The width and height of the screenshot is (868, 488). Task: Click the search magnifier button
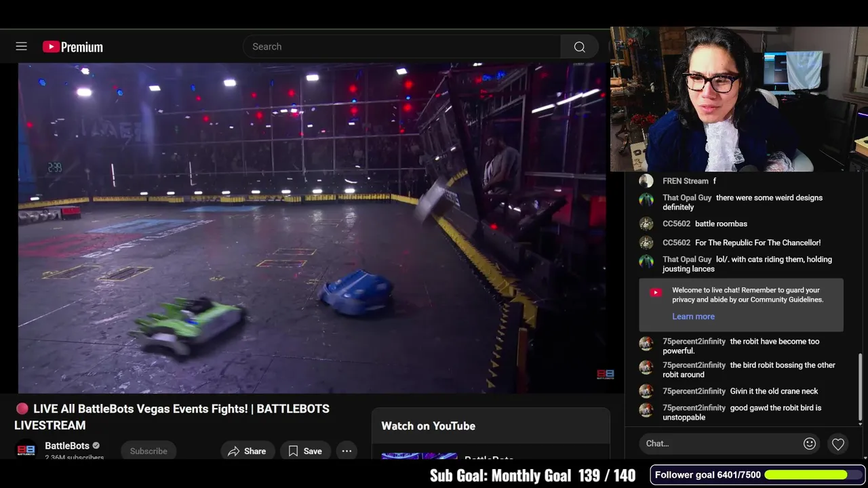click(x=579, y=47)
